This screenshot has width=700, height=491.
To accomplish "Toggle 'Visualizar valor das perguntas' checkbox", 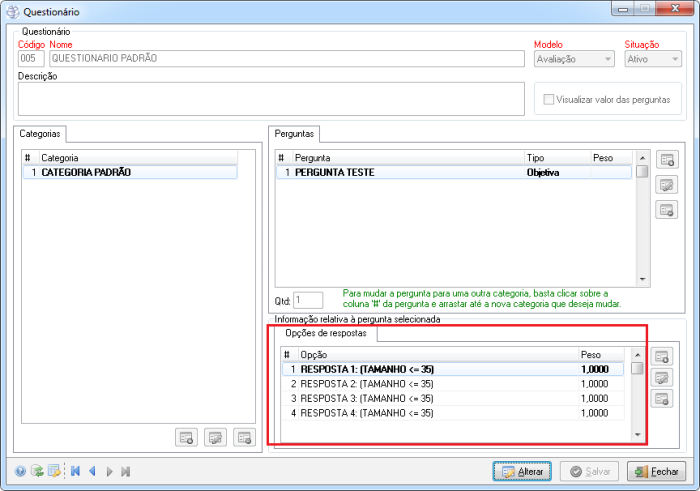I will click(549, 100).
